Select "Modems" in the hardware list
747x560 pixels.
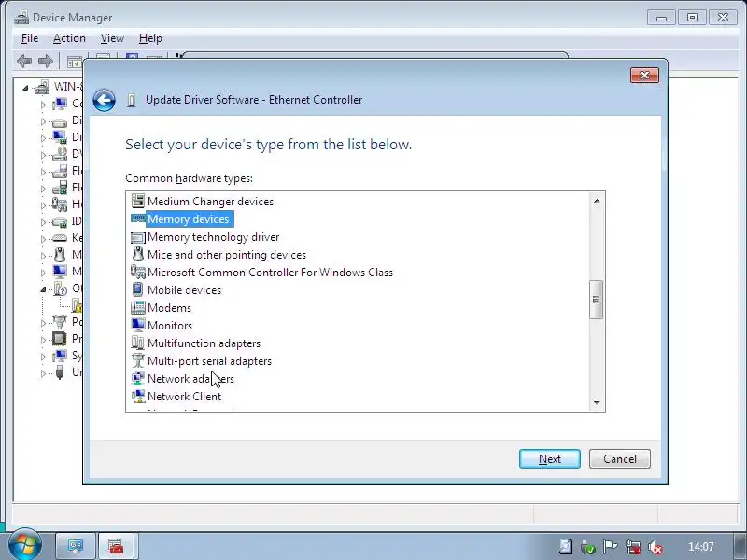[169, 308]
